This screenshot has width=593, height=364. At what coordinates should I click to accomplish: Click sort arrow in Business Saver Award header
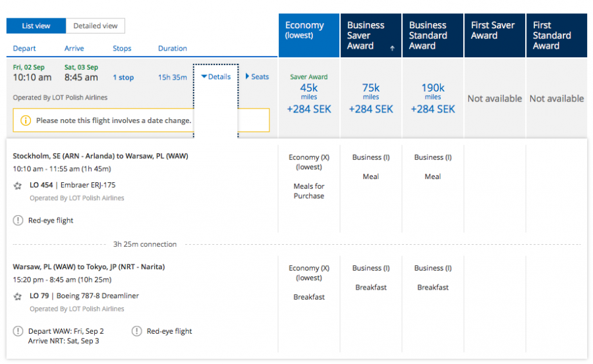(x=393, y=49)
